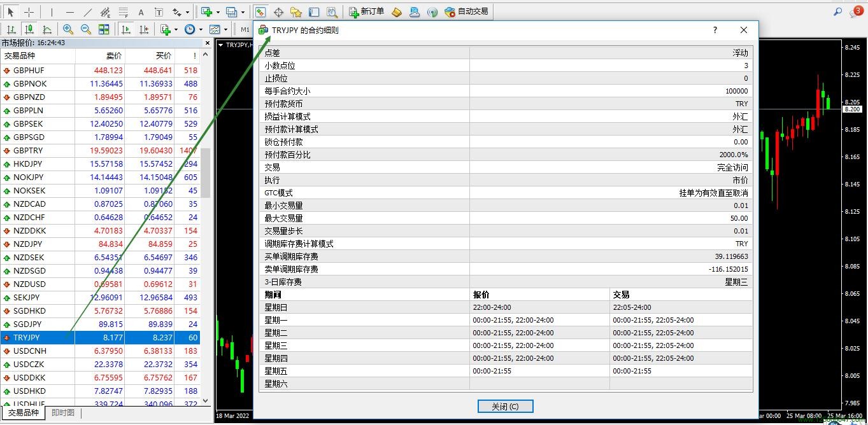Select the M1 timeframe button
868x425 pixels.
coord(245,29)
